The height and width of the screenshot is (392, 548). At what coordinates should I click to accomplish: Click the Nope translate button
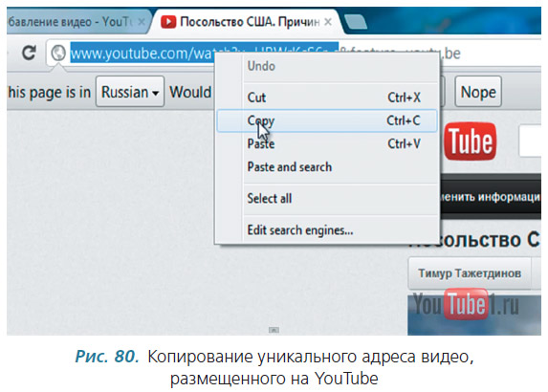(x=478, y=92)
